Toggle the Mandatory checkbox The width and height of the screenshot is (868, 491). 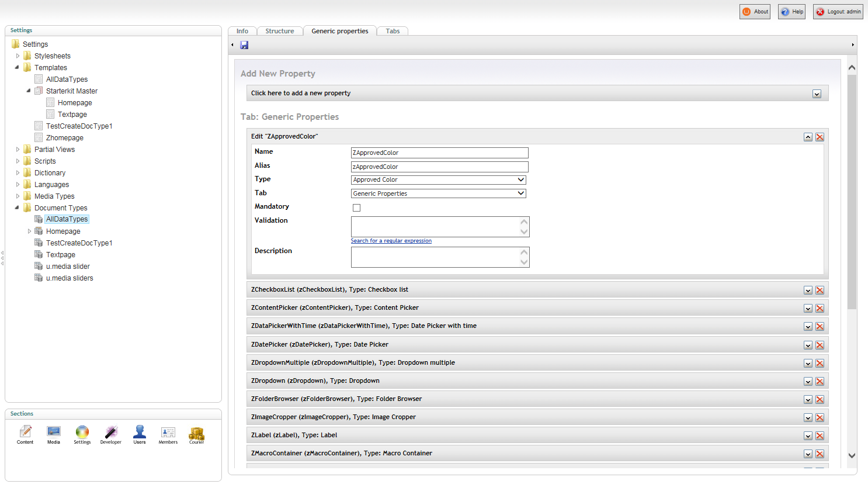(356, 208)
